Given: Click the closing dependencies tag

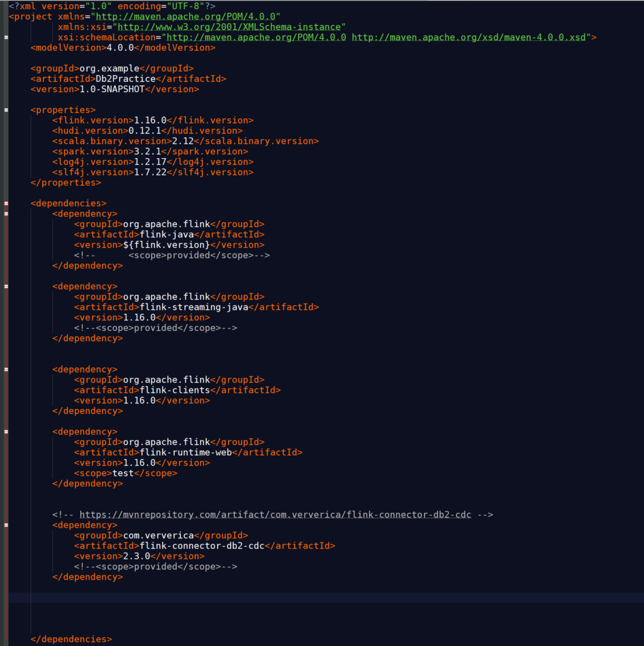Looking at the screenshot, I should [x=71, y=639].
